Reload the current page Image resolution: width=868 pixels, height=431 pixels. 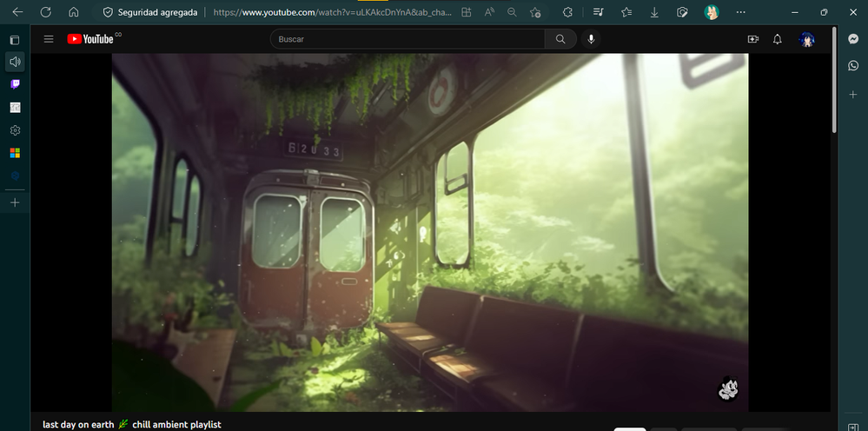tap(46, 12)
